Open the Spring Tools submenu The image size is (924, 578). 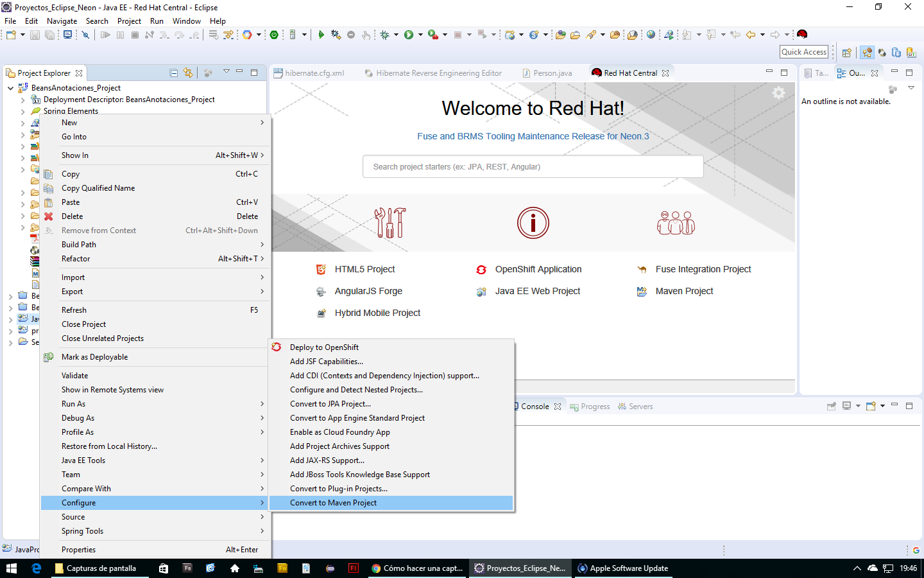click(x=155, y=531)
